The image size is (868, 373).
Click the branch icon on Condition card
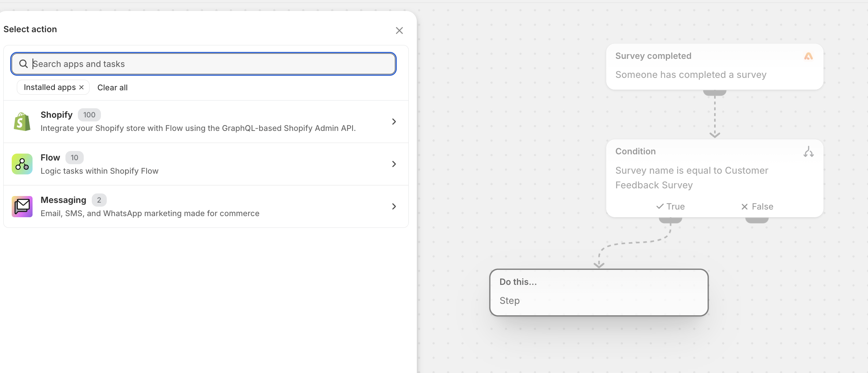pyautogui.click(x=808, y=151)
